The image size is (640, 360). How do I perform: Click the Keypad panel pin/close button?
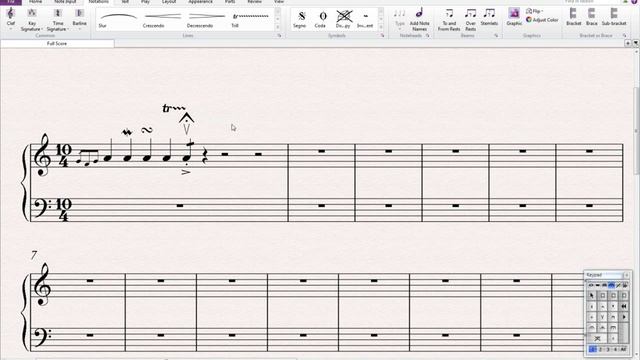pos(627,275)
